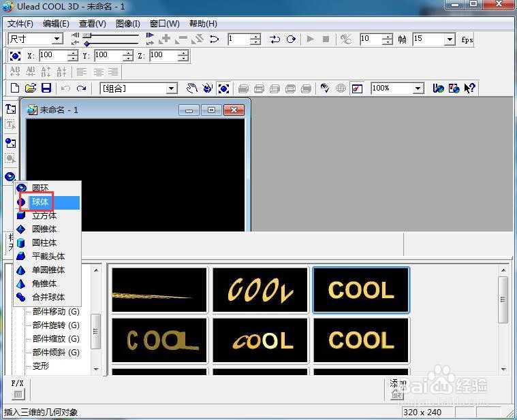This screenshot has height=420, width=517.
Task: Open the 15 fps frame rate dropdown
Action: (450, 39)
